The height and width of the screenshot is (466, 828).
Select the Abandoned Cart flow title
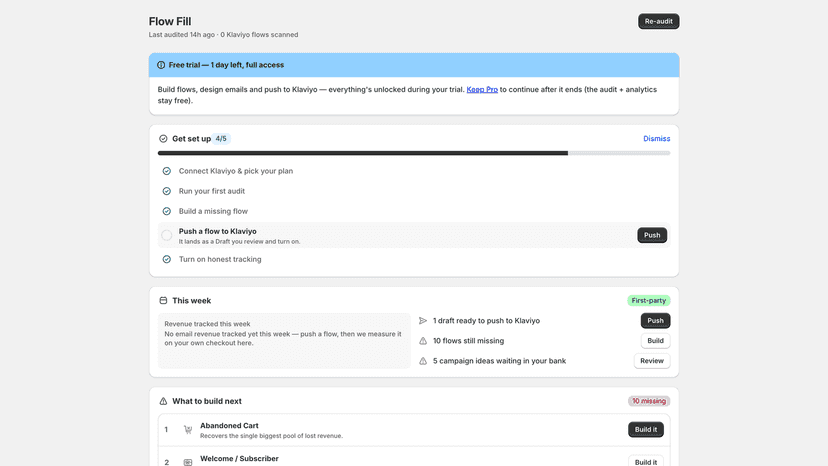point(229,425)
